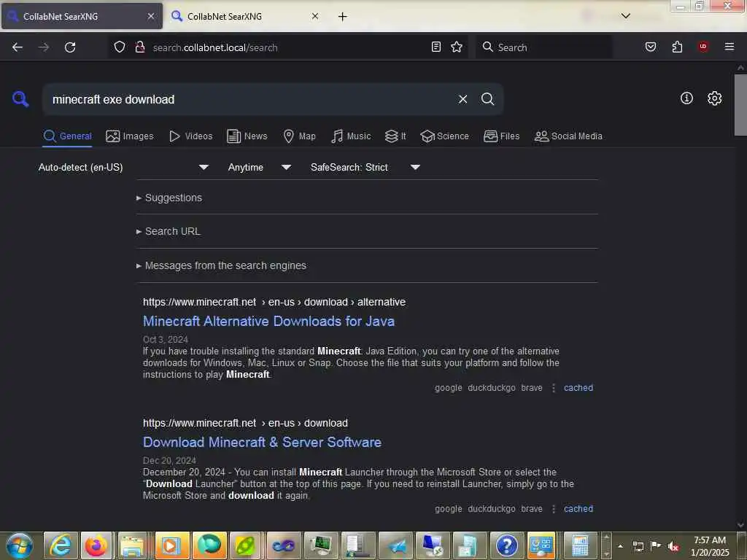Switch to Videos search category
747x560 pixels.
(x=190, y=136)
